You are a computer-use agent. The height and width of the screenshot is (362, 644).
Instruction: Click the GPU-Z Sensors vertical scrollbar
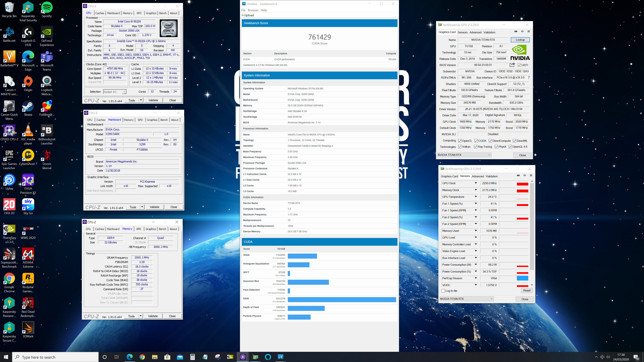pyautogui.click(x=532, y=233)
